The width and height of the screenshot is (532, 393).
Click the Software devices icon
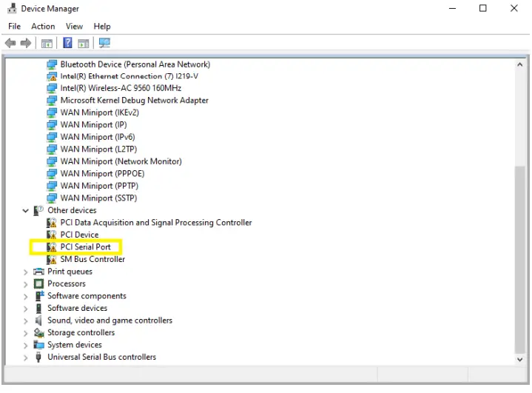click(x=38, y=308)
